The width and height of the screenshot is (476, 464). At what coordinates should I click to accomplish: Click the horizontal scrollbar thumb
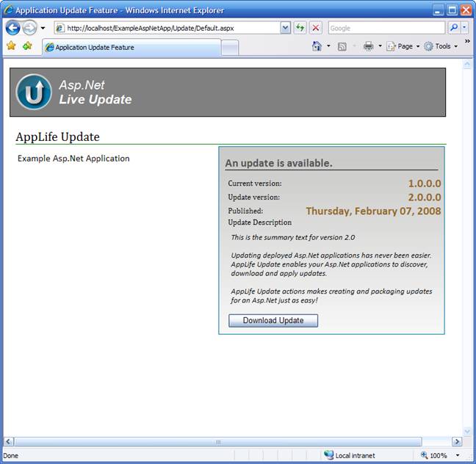(x=217, y=441)
